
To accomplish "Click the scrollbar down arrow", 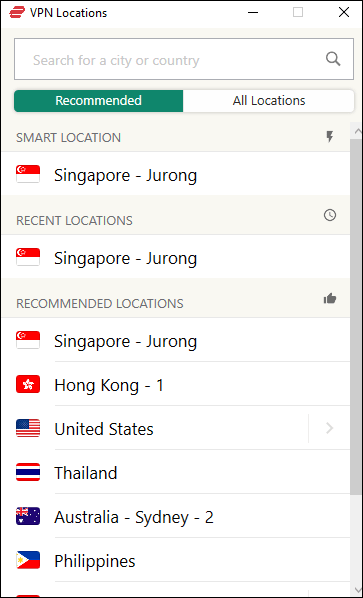I will tap(357, 590).
